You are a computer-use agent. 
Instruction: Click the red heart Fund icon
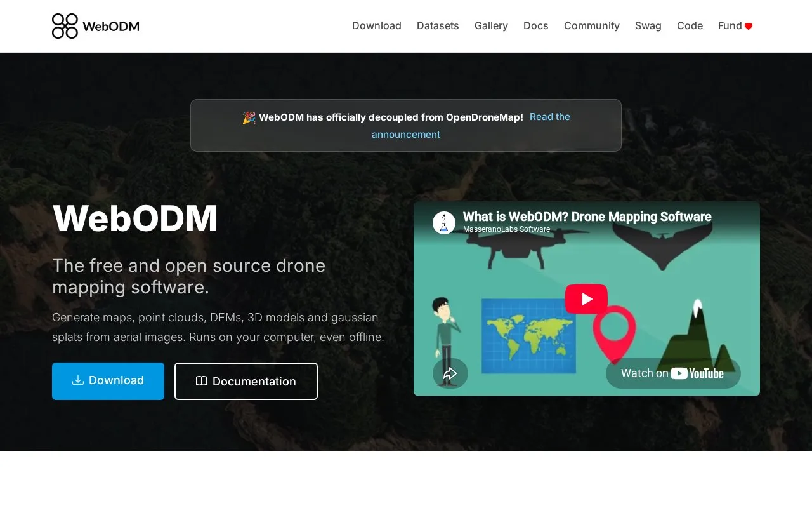[749, 27]
